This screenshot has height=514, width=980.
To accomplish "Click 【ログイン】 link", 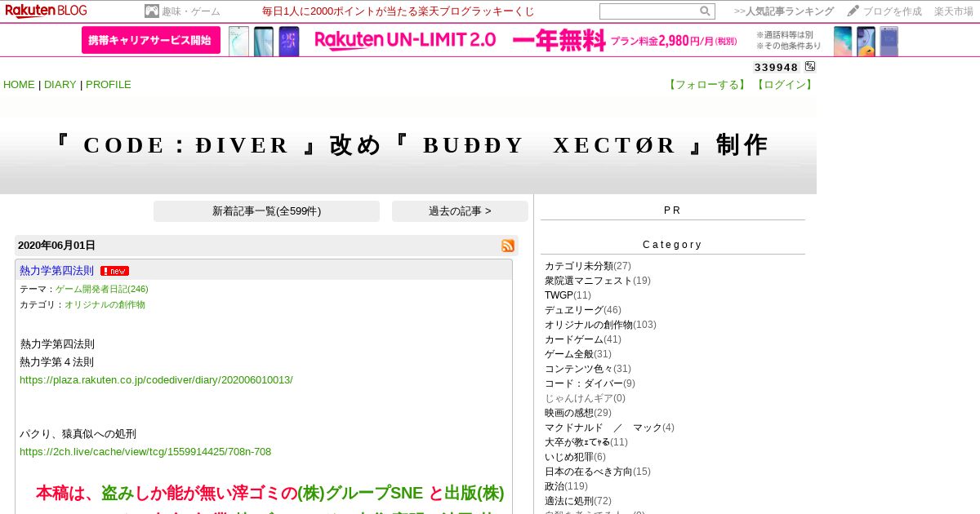I will tap(784, 85).
